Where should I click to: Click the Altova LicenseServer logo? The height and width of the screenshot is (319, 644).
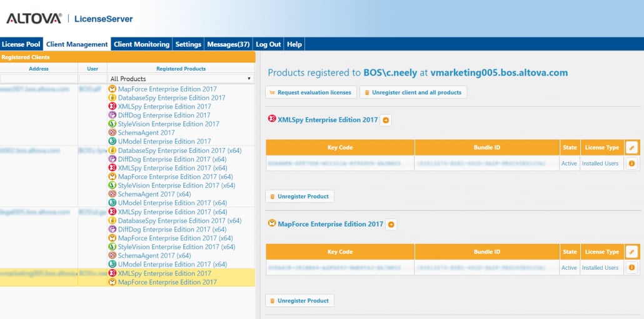click(x=69, y=19)
